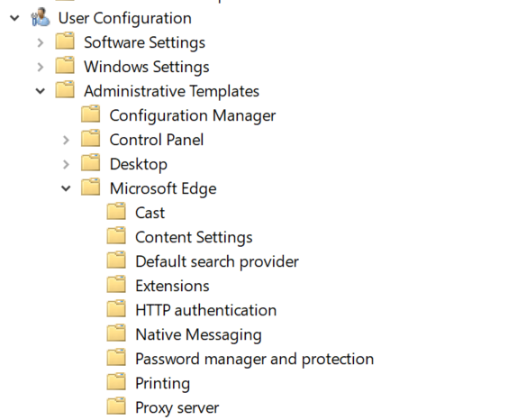Image resolution: width=508 pixels, height=420 pixels.
Task: Click the Proxy server folder icon
Action: tap(116, 406)
